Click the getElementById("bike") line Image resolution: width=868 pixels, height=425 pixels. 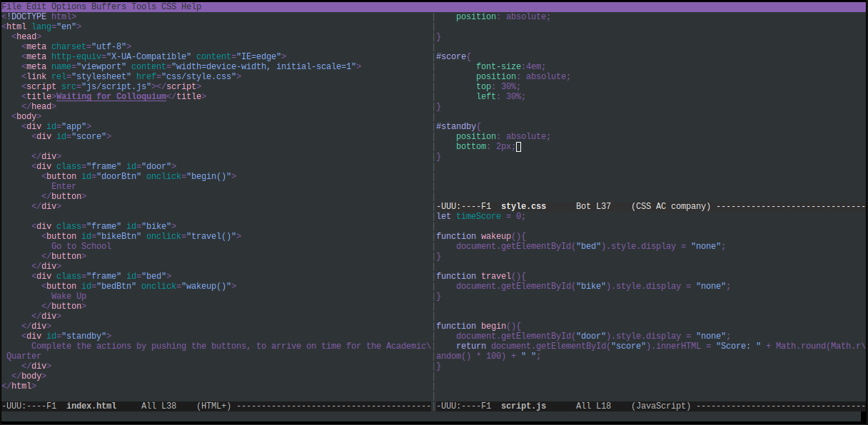pyautogui.click(x=593, y=286)
